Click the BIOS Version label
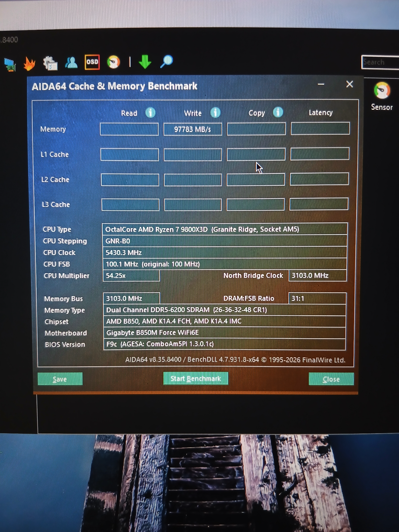Viewport: 399px width, 532px height. (x=65, y=344)
